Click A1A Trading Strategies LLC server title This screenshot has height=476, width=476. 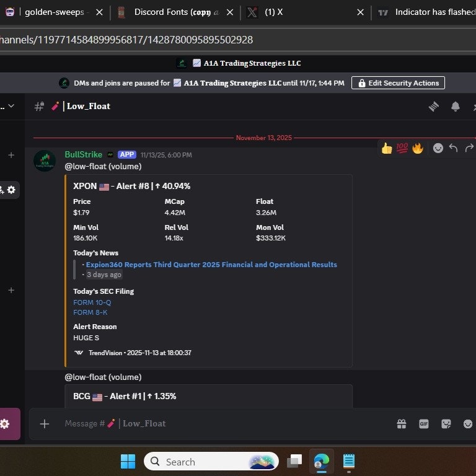point(252,63)
